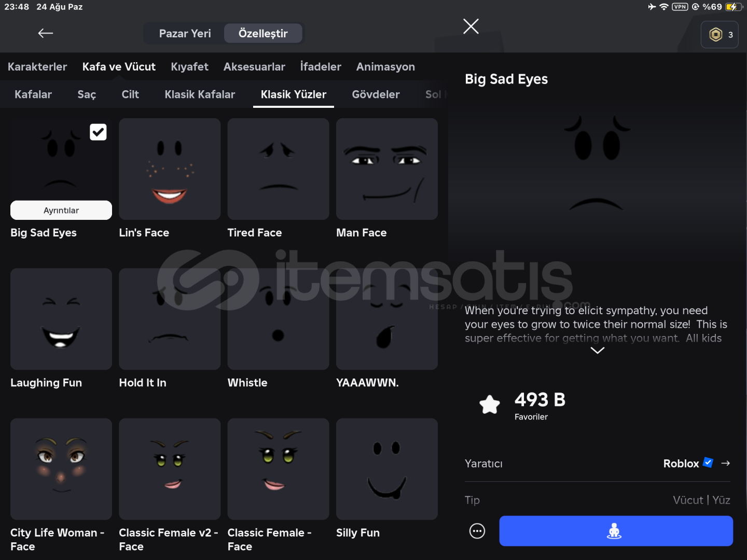This screenshot has width=747, height=560.
Task: Click the Vücut | Yüz type value
Action: click(701, 500)
